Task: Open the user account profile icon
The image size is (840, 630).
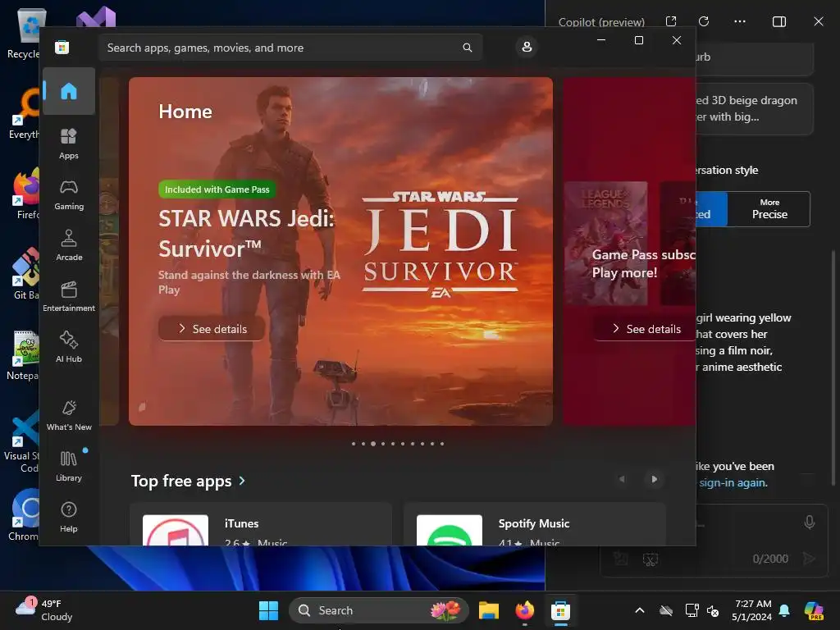Action: (527, 47)
